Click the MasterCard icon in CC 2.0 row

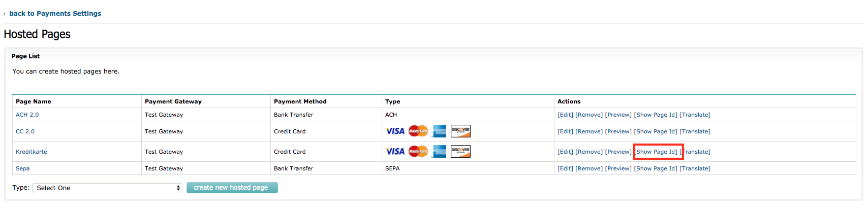pyautogui.click(x=418, y=131)
